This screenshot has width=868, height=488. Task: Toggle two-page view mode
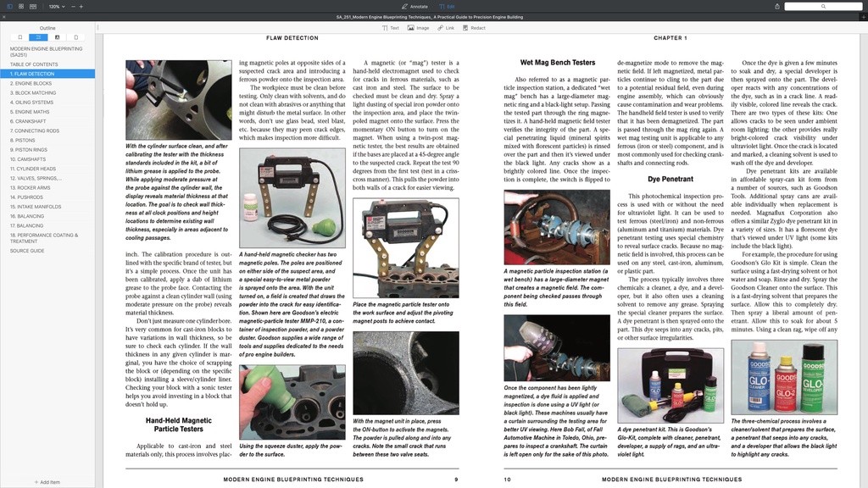point(33,6)
